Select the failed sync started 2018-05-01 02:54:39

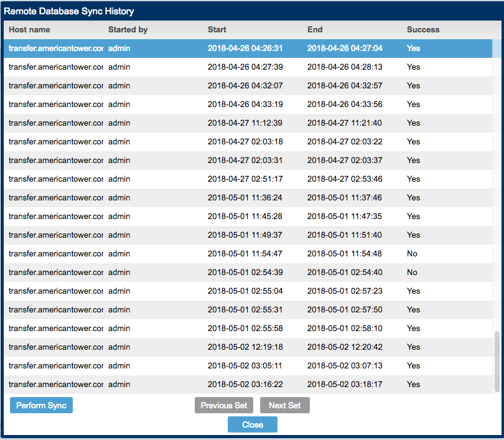pyautogui.click(x=245, y=273)
